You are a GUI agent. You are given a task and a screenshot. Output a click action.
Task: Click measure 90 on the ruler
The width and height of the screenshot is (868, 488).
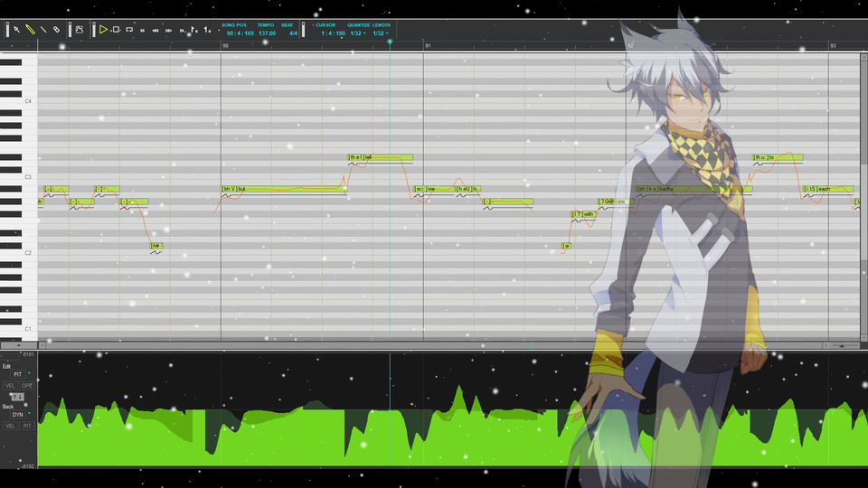[x=225, y=46]
